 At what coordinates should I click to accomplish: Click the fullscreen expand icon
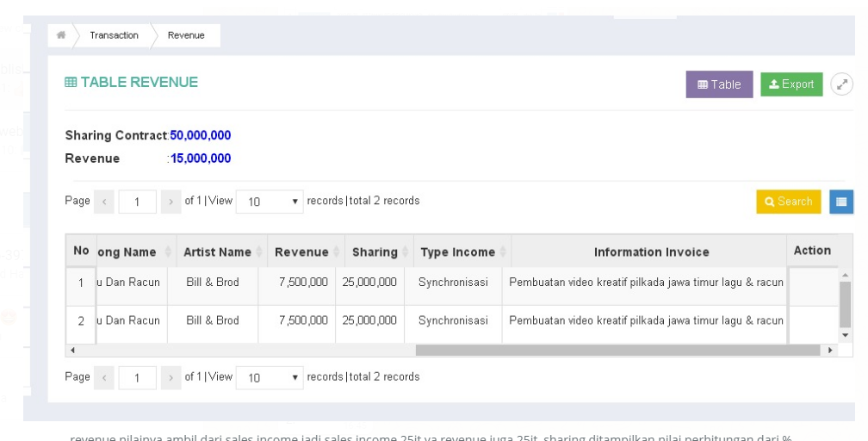click(841, 84)
